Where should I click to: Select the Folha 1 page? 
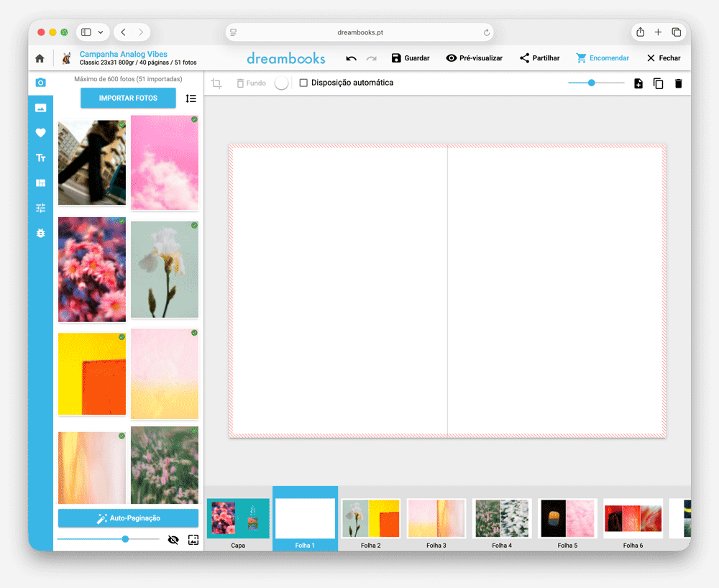click(x=305, y=519)
